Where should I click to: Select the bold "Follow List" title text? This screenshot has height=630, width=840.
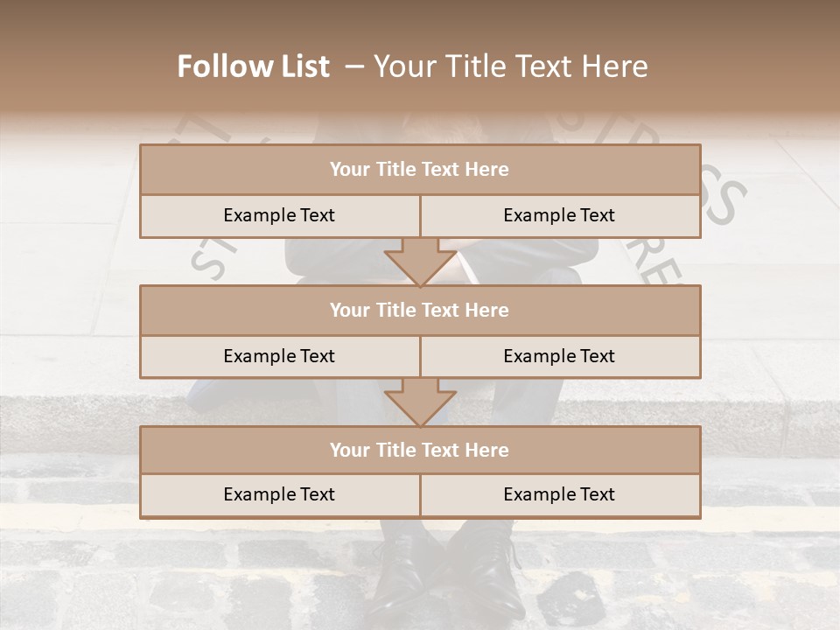coord(254,66)
